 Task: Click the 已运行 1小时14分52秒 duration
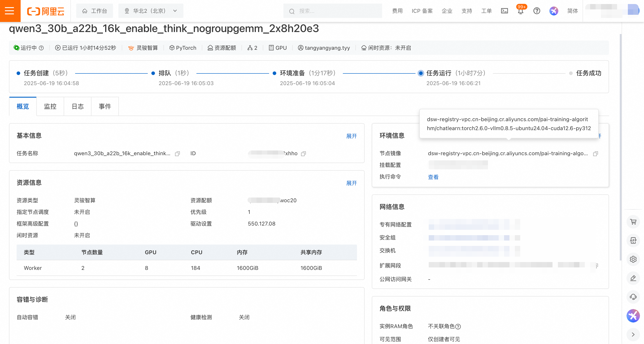click(x=86, y=48)
